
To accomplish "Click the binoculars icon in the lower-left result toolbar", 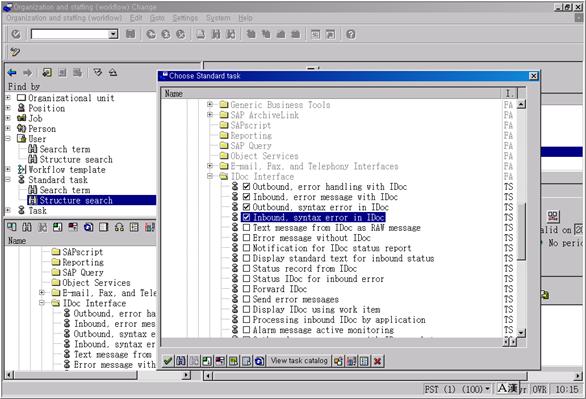I will point(27,227).
